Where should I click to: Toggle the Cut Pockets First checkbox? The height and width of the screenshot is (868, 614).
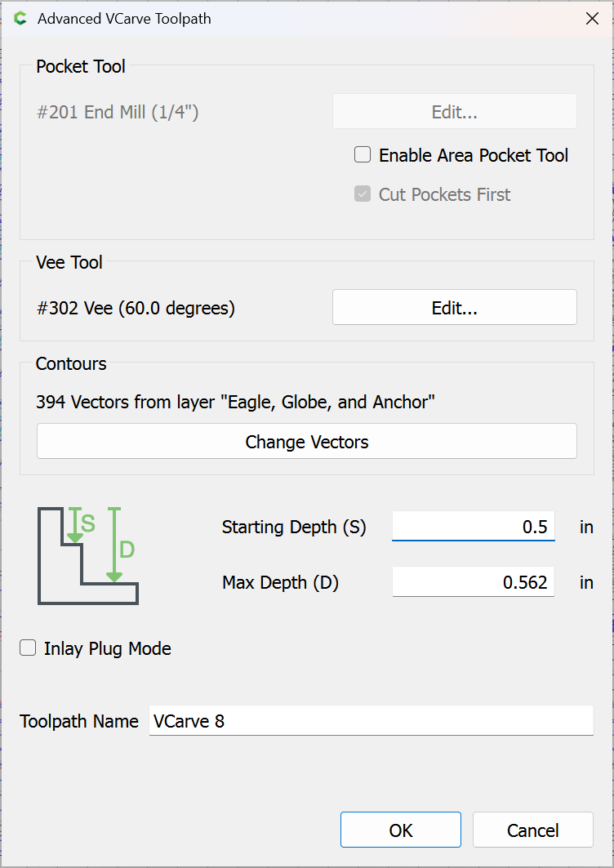363,194
